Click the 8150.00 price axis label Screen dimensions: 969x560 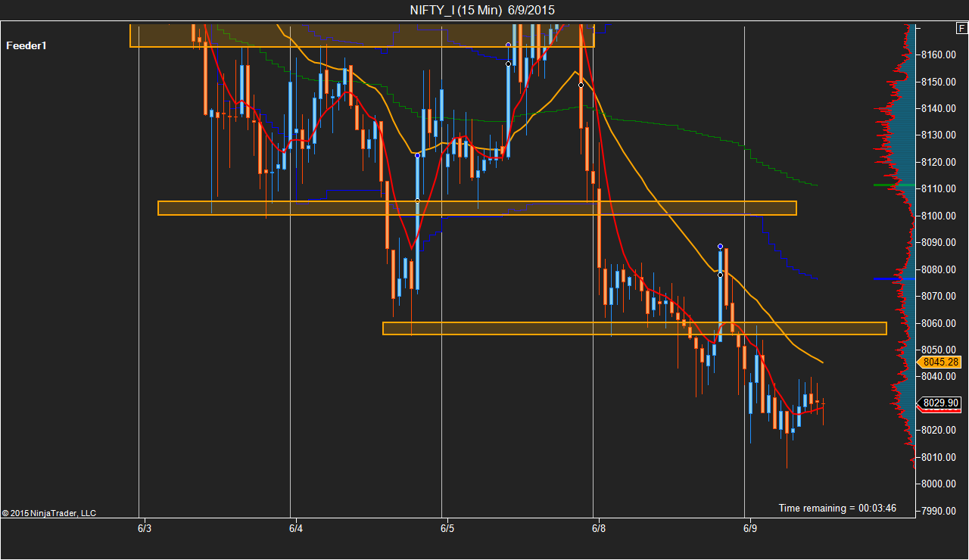939,82
